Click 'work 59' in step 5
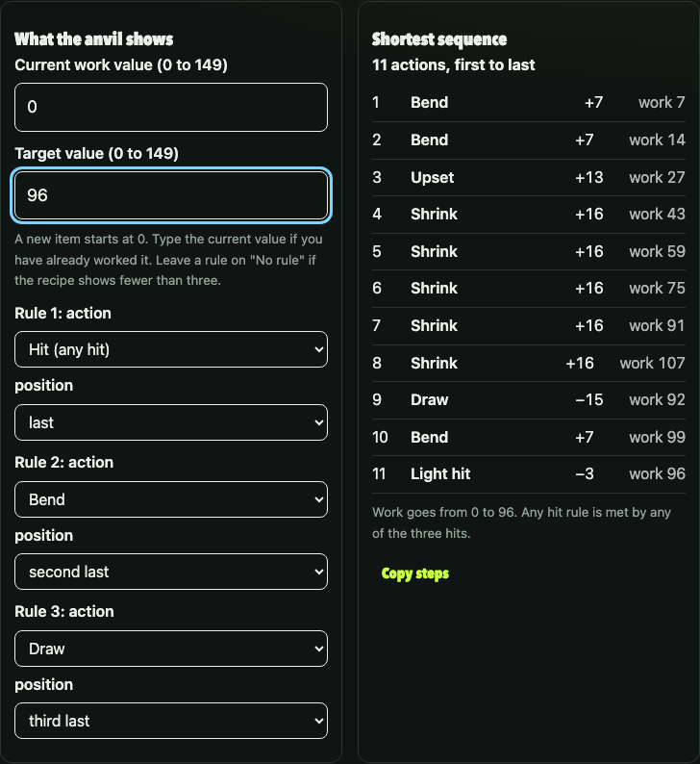This screenshot has height=764, width=700. [x=657, y=251]
